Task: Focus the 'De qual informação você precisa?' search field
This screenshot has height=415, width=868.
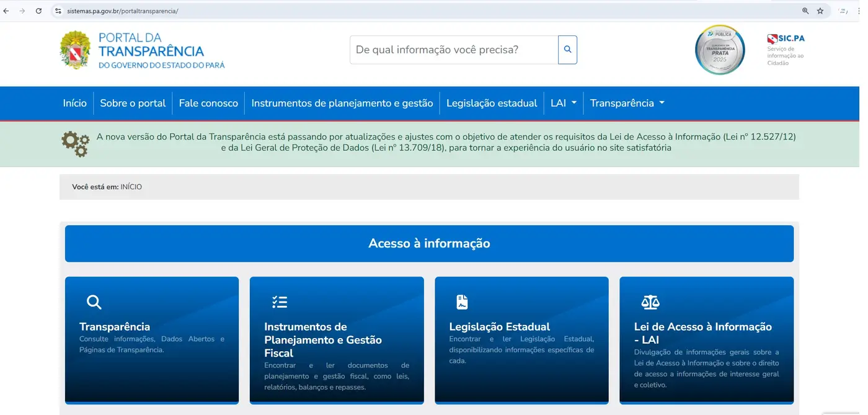Action: [x=454, y=50]
